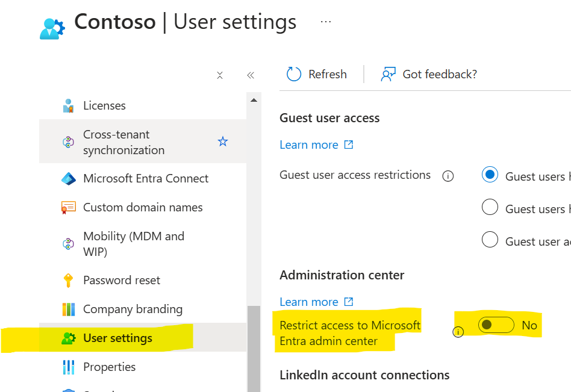Toggle Restrict access to Microsoft Entra admin center

[x=496, y=325]
